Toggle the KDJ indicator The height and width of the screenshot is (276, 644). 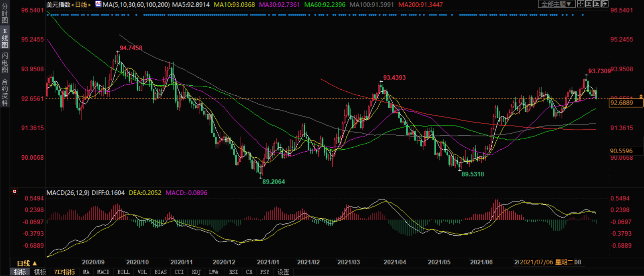click(196, 272)
